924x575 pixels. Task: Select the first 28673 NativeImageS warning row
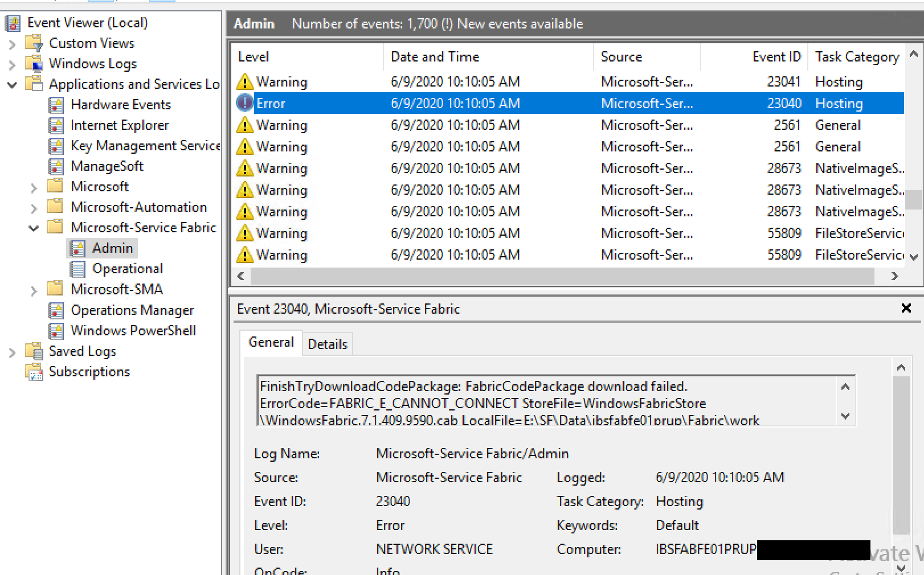pyautogui.click(x=569, y=168)
